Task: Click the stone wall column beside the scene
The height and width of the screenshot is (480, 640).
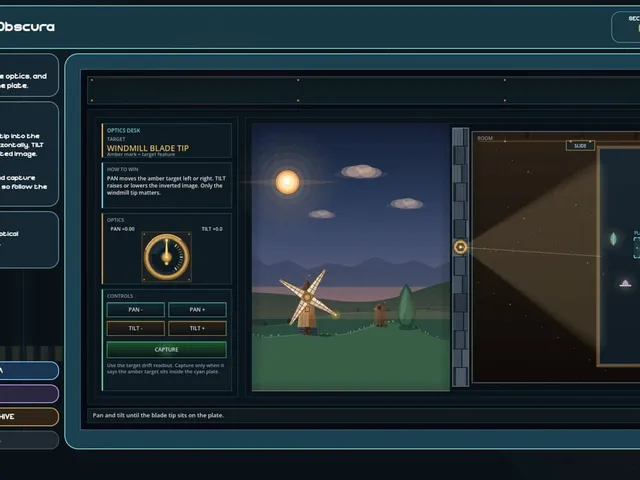Action: tap(460, 257)
